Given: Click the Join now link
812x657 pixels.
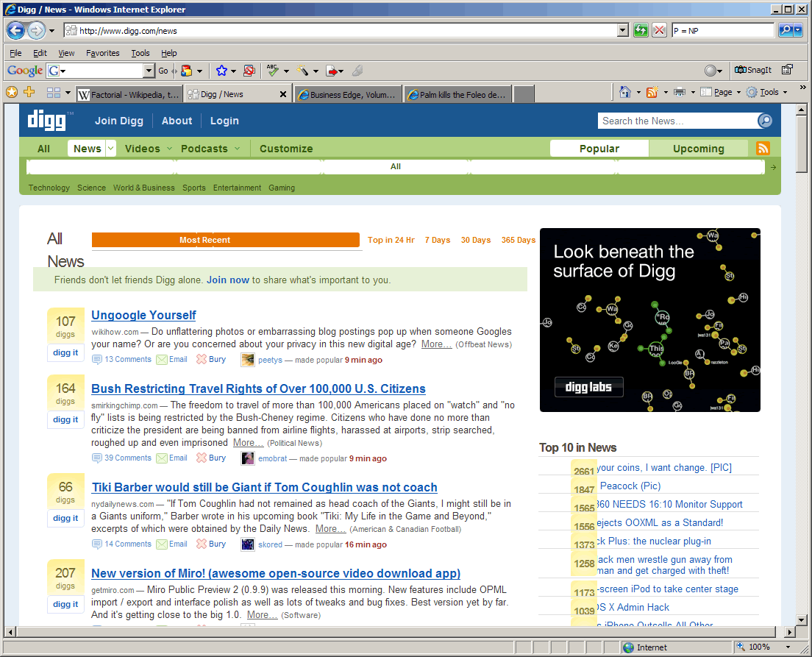Looking at the screenshot, I should (228, 280).
